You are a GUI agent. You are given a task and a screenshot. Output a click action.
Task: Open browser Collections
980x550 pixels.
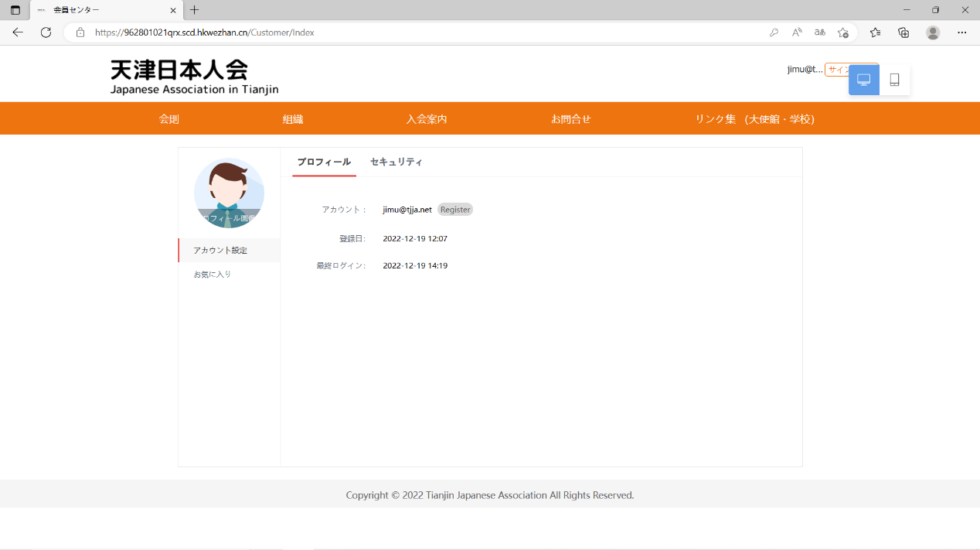903,32
